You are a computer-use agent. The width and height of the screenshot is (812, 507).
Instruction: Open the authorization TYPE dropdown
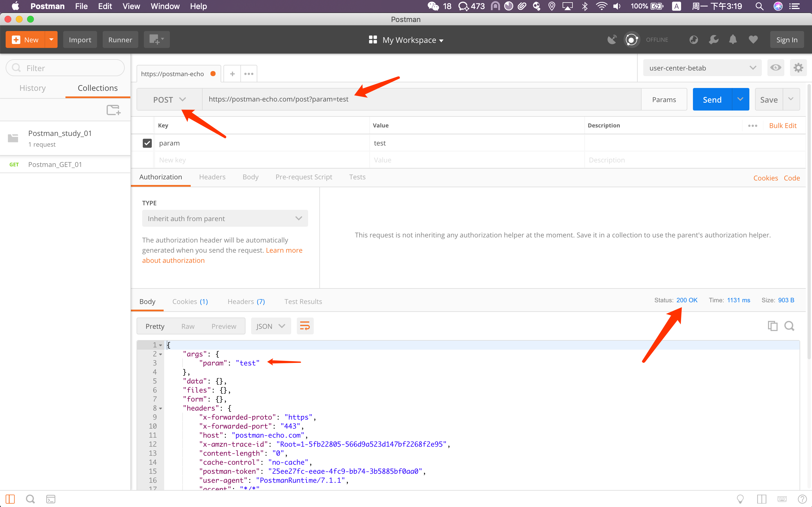pos(225,218)
